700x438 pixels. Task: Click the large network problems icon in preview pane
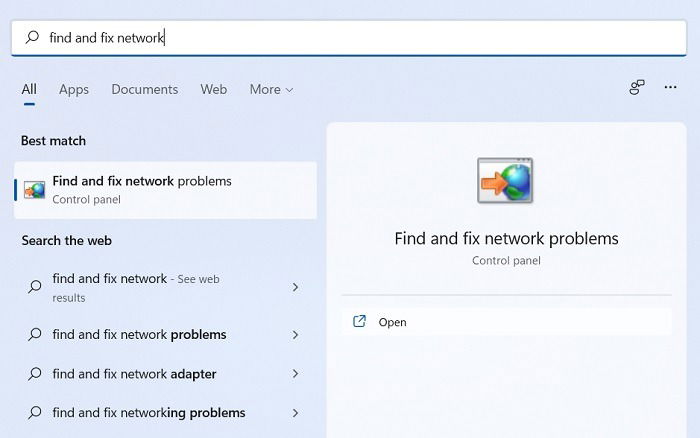505,182
